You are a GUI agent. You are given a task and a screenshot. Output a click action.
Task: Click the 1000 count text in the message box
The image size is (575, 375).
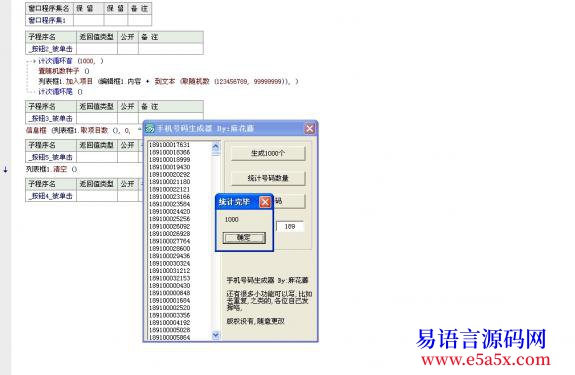[x=231, y=220]
